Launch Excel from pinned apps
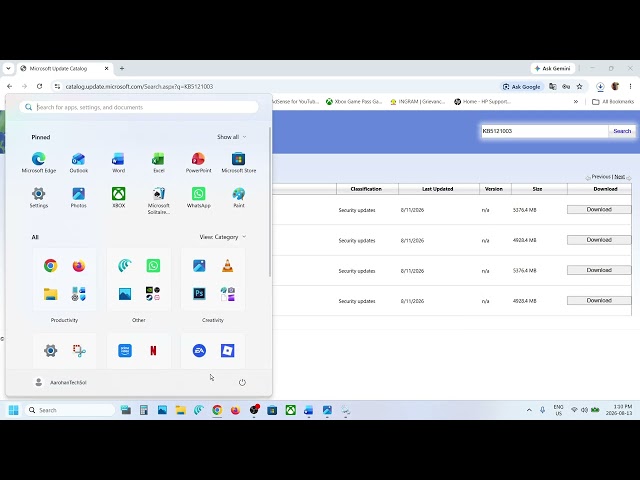640x480 pixels. pos(158,162)
